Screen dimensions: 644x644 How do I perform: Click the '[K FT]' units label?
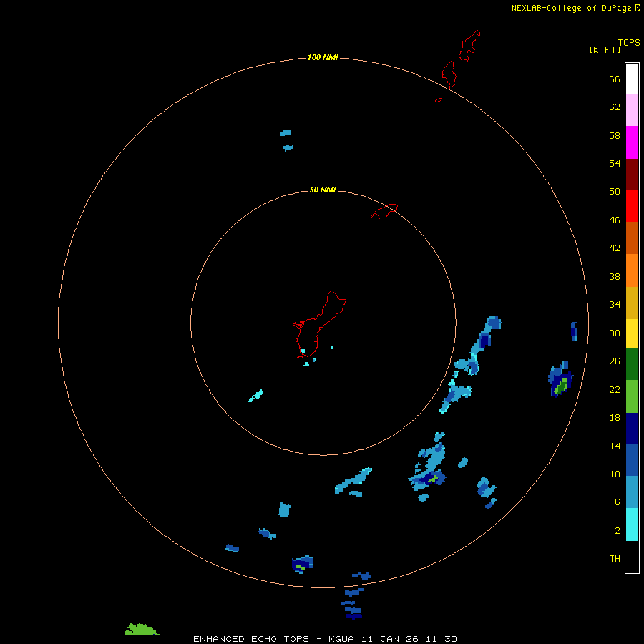(605, 49)
